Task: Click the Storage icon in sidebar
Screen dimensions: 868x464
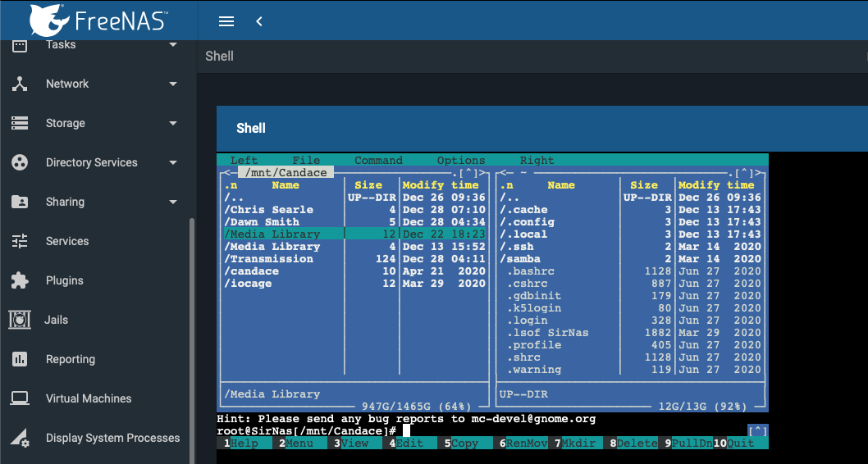Action: coord(20,123)
